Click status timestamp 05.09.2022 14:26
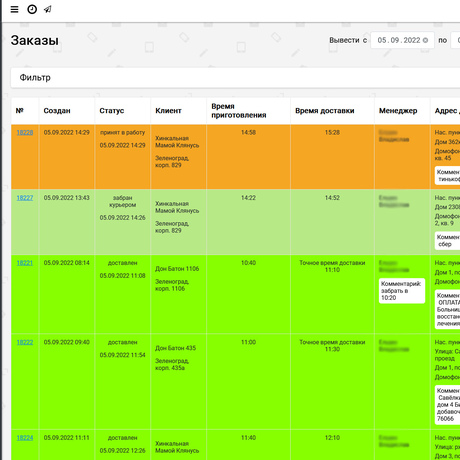The height and width of the screenshot is (460, 460). (x=123, y=218)
